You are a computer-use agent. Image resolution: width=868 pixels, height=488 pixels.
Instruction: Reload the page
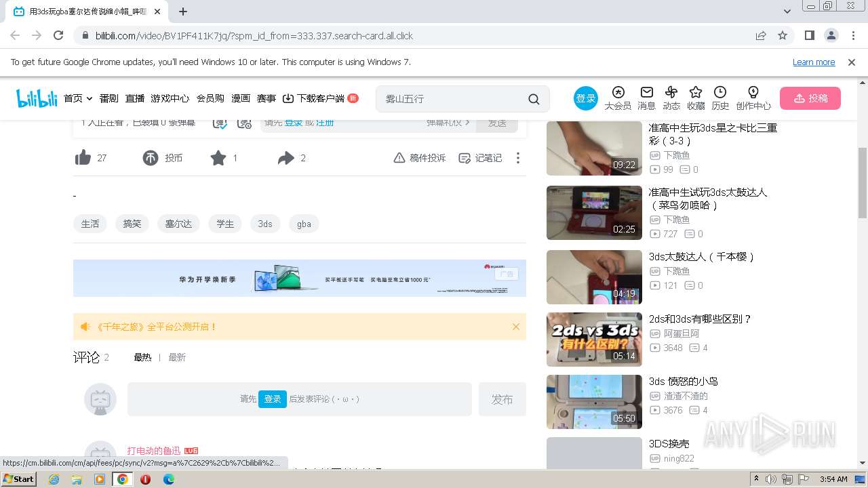[x=58, y=35]
